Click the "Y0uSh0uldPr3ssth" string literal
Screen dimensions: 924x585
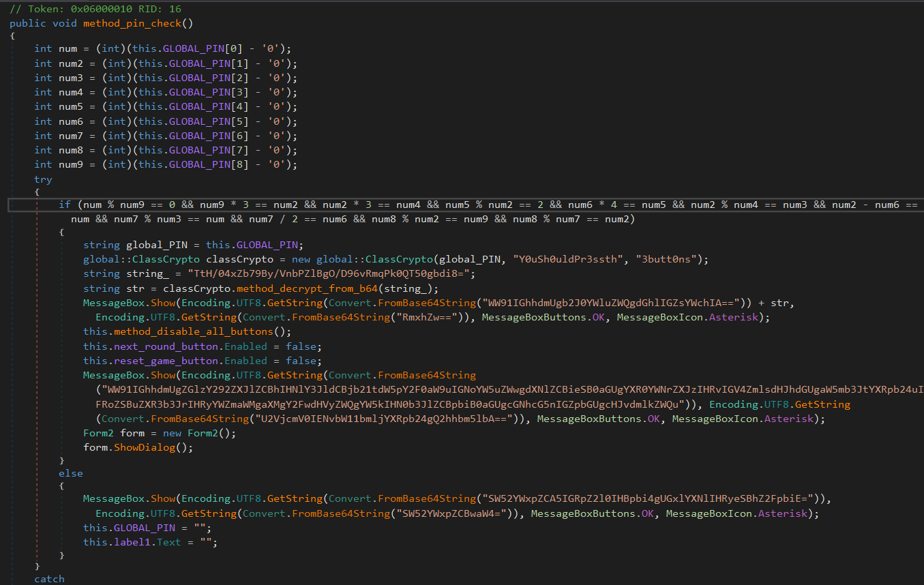click(x=553, y=259)
